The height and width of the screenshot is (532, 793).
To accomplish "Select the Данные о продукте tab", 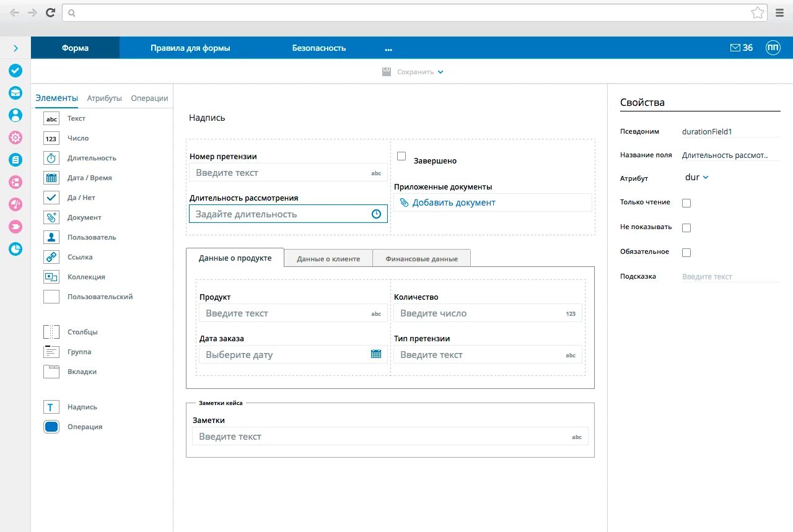I will tap(235, 258).
